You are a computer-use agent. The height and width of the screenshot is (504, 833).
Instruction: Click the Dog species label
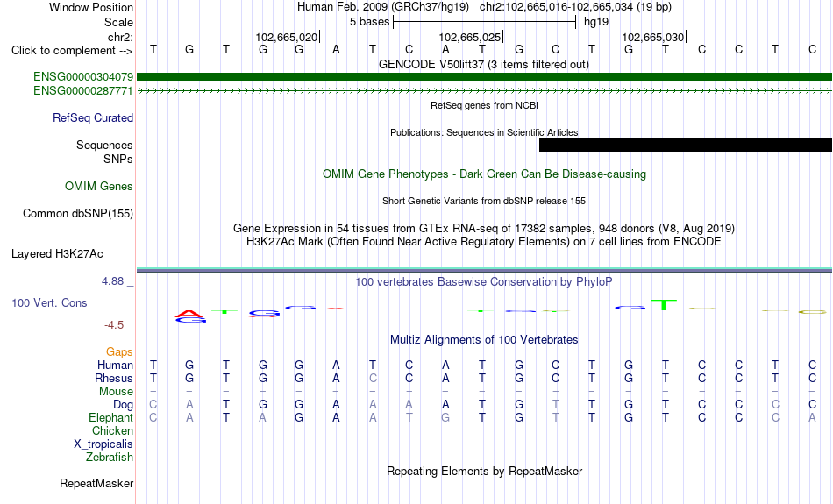click(124, 405)
